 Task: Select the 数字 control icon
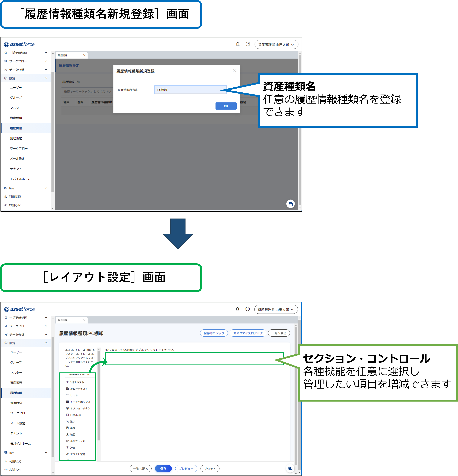click(67, 421)
